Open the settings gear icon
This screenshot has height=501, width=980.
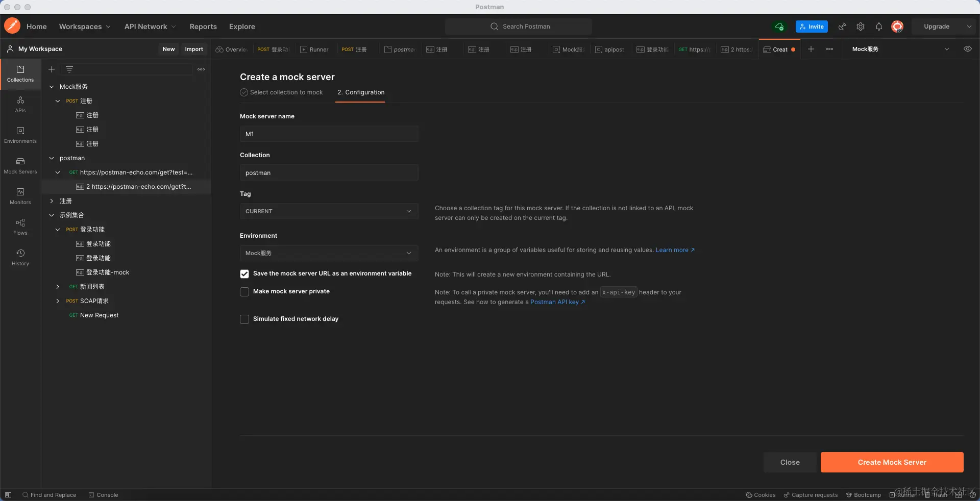[x=861, y=27]
